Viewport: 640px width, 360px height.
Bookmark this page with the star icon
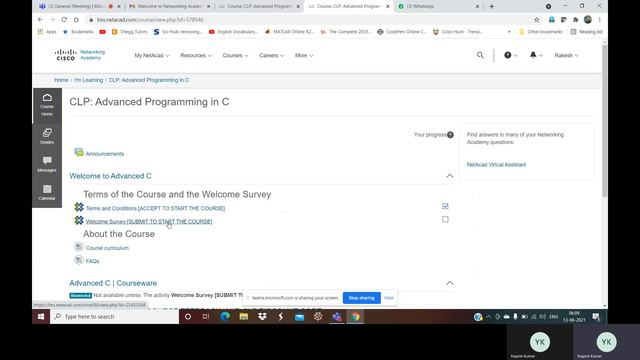(x=537, y=20)
